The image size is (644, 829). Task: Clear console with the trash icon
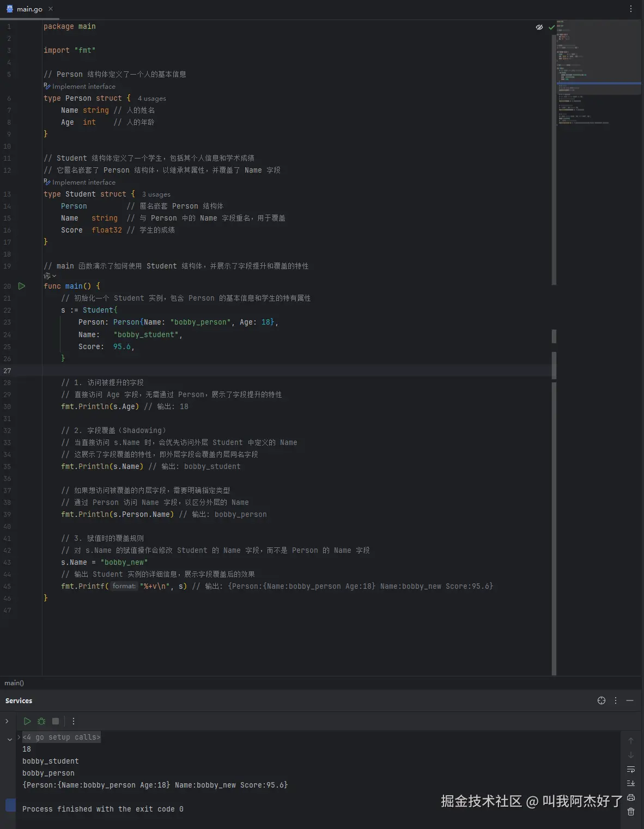tap(631, 812)
